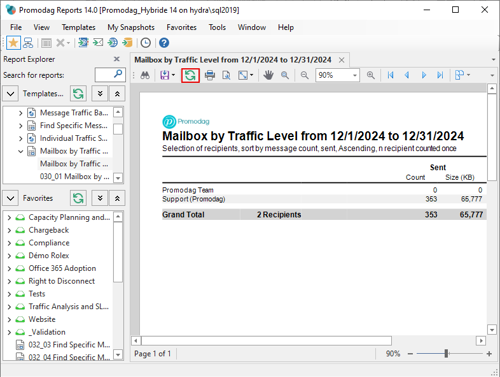Click the zoom out magnifier icon
This screenshot has height=377, width=500.
(x=304, y=75)
